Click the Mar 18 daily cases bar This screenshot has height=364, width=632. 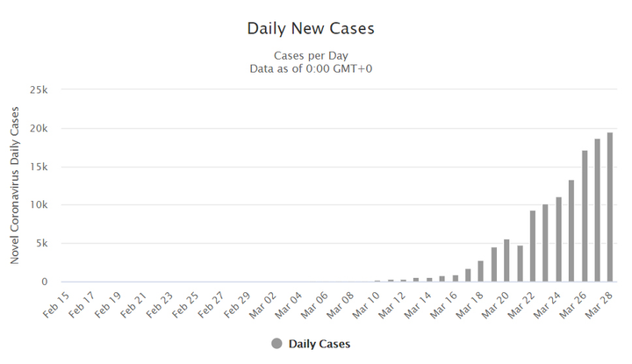click(x=480, y=272)
